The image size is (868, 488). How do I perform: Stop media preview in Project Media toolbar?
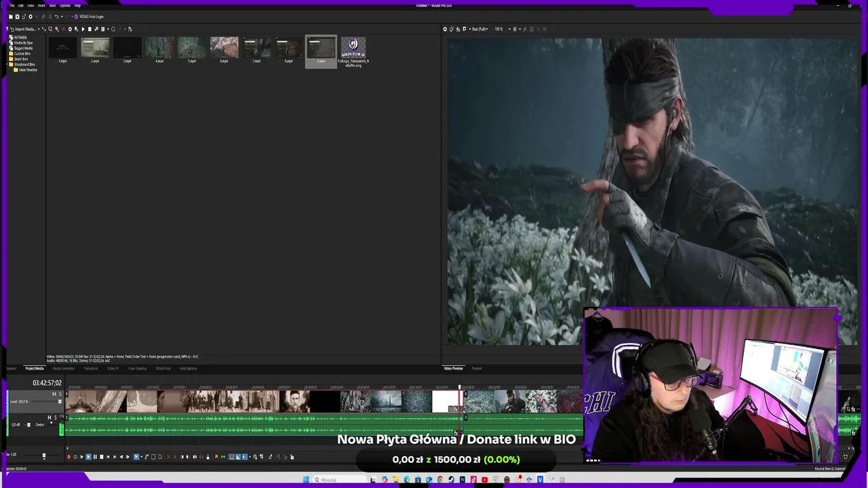(90, 29)
